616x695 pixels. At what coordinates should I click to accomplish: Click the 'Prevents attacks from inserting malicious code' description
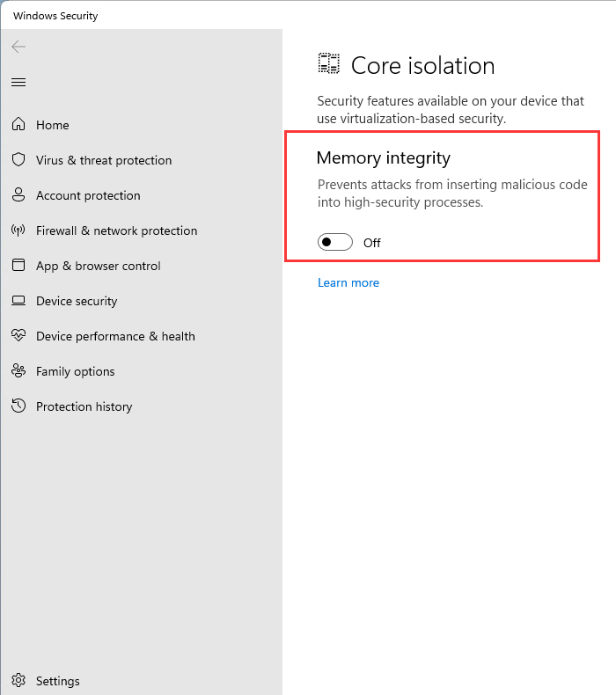(x=452, y=194)
